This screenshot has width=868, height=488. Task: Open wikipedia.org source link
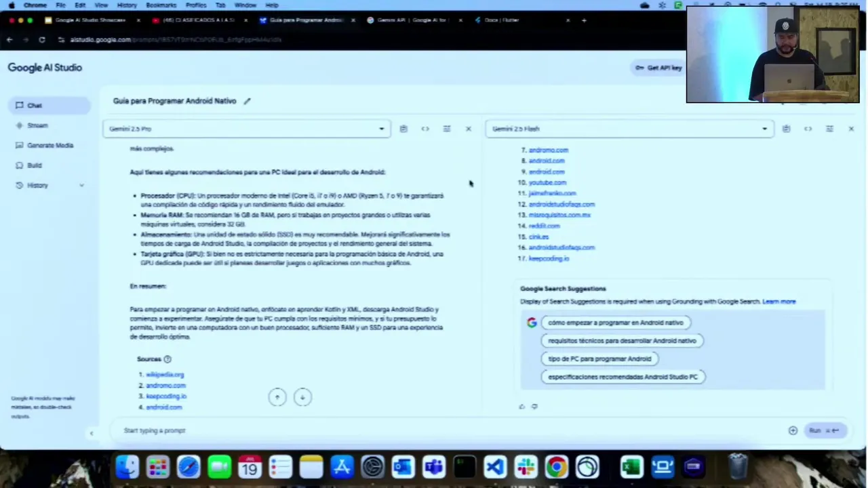tap(165, 375)
